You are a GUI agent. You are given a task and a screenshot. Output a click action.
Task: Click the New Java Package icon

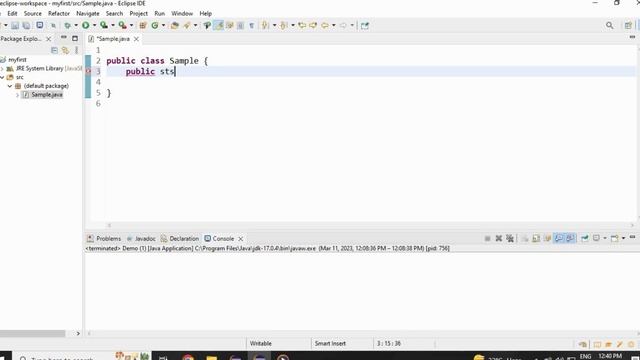point(143,25)
